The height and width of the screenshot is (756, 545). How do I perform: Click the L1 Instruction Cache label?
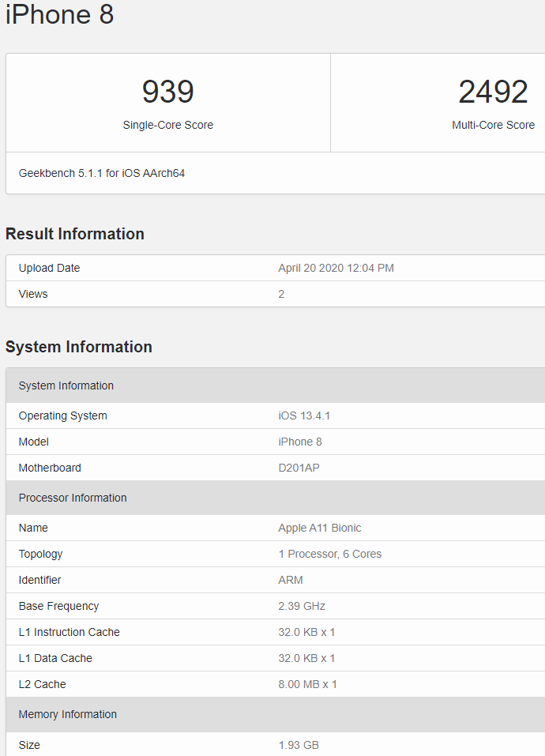[x=69, y=632]
